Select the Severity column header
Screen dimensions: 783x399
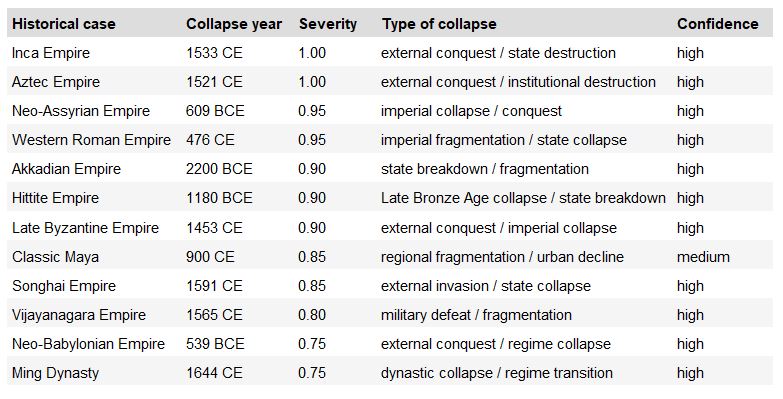[x=328, y=24]
